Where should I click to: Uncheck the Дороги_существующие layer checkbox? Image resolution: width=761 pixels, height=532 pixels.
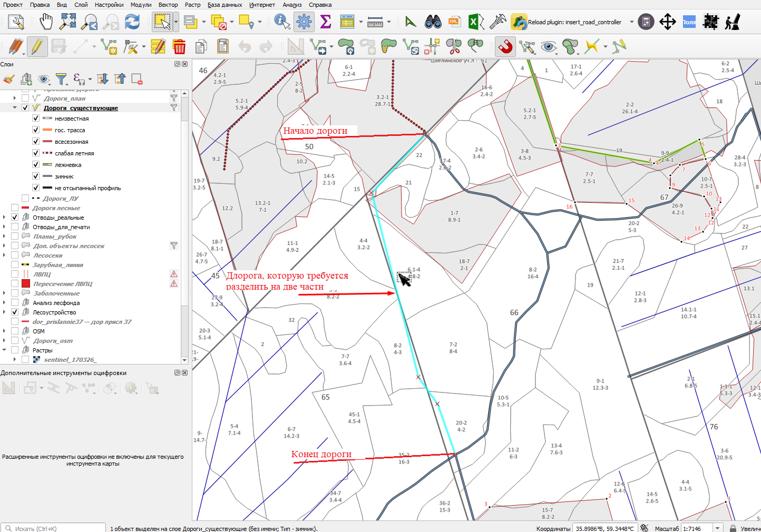click(25, 107)
